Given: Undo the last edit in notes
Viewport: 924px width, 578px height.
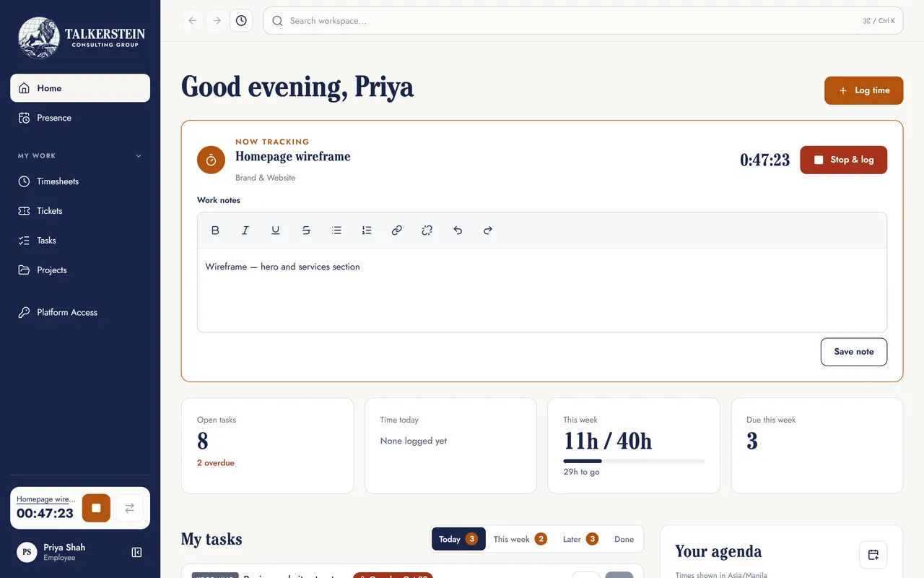Looking at the screenshot, I should [x=458, y=230].
